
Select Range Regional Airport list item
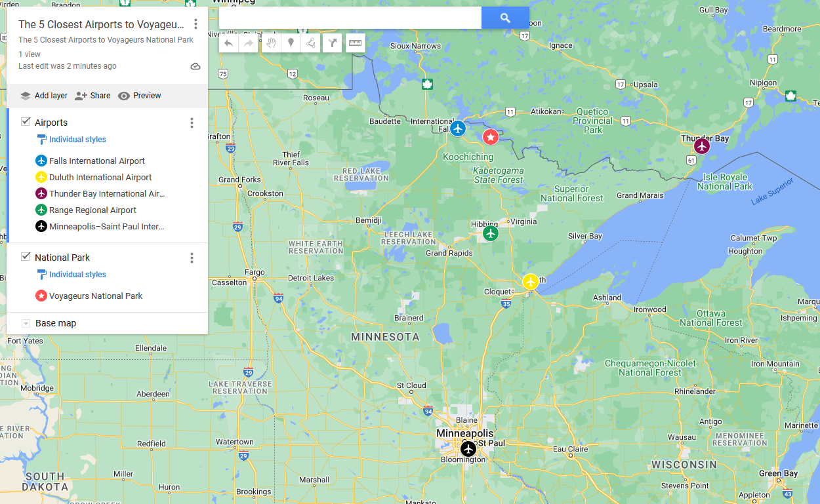[92, 210]
